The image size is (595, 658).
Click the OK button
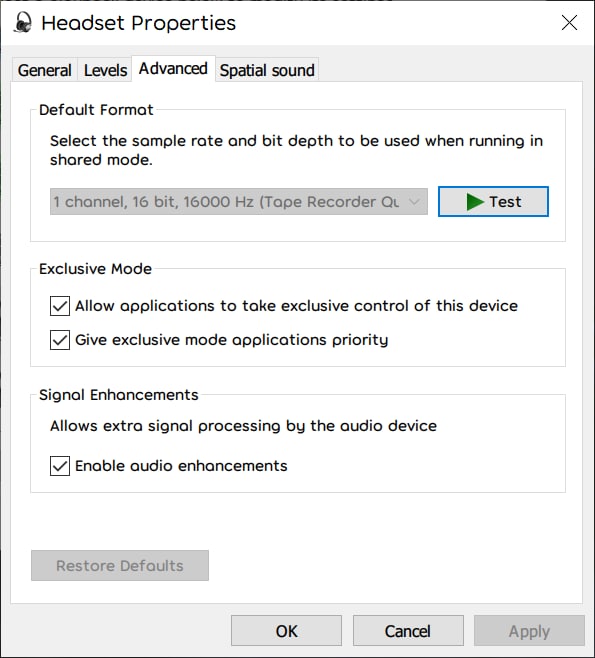click(x=287, y=631)
